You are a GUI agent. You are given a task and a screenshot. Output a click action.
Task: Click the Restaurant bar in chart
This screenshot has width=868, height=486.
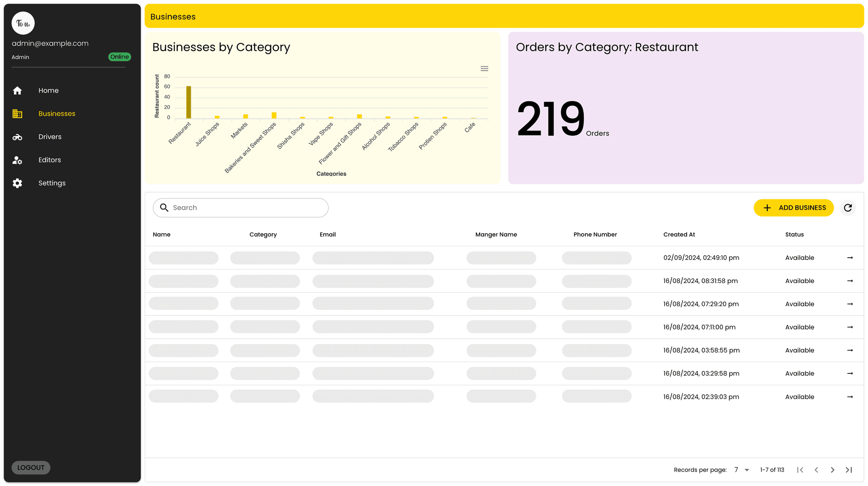pos(189,103)
